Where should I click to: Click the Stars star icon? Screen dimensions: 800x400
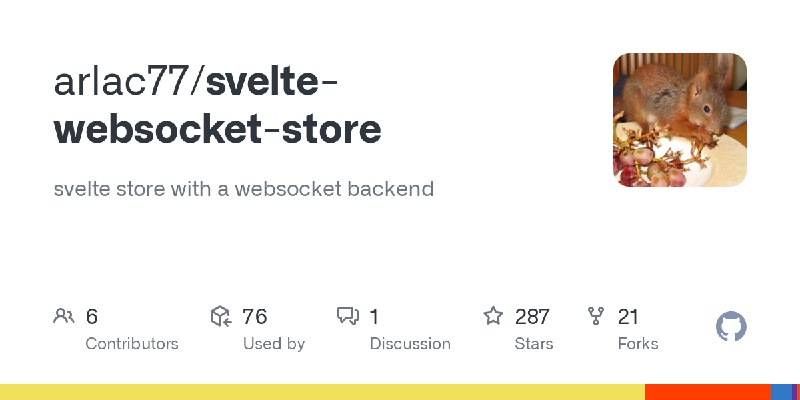click(x=493, y=316)
